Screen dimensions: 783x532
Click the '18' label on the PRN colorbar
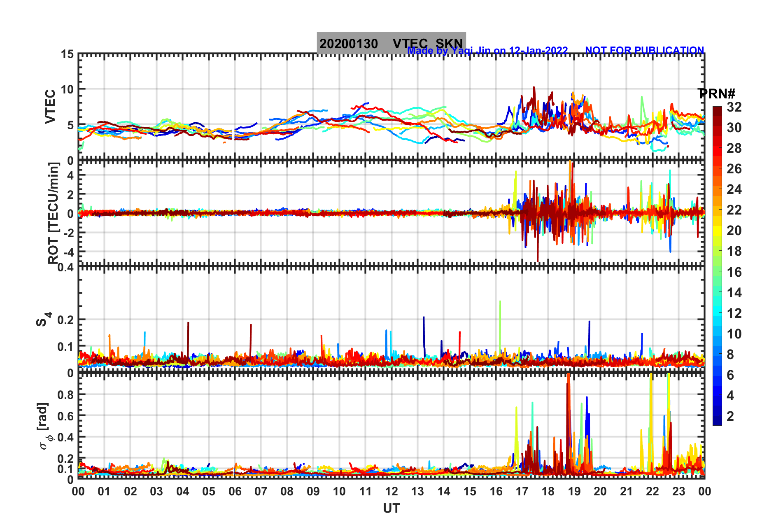pos(734,251)
